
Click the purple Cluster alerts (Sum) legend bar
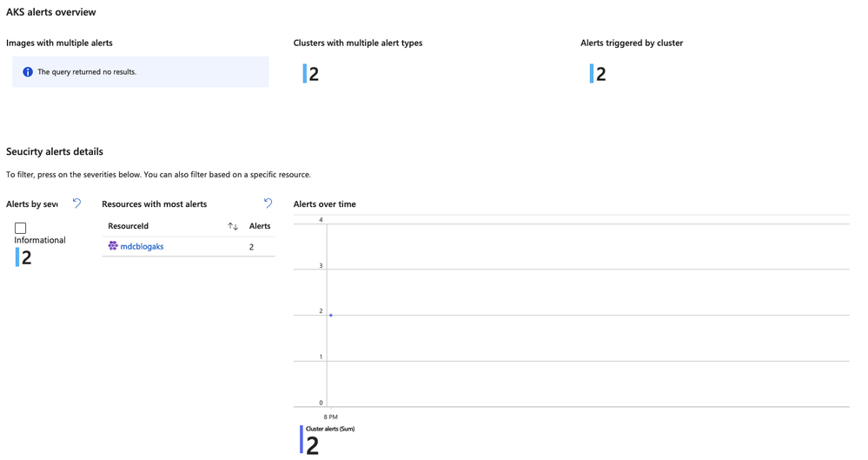click(x=301, y=439)
